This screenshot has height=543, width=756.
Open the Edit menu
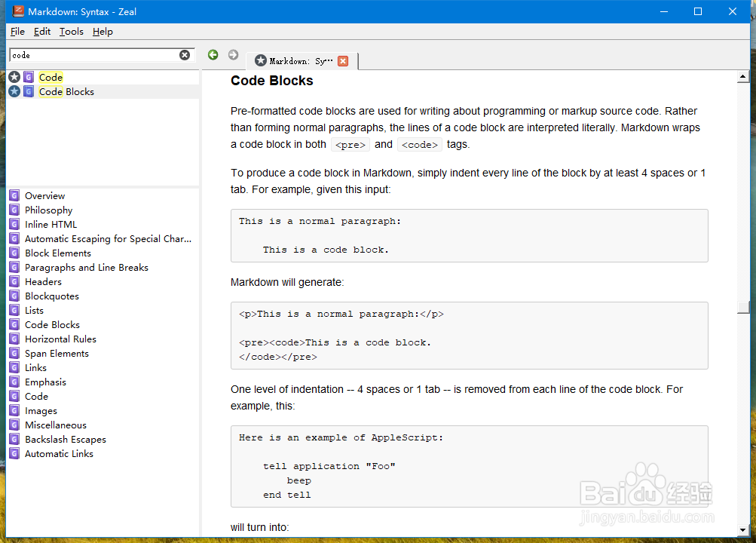42,32
